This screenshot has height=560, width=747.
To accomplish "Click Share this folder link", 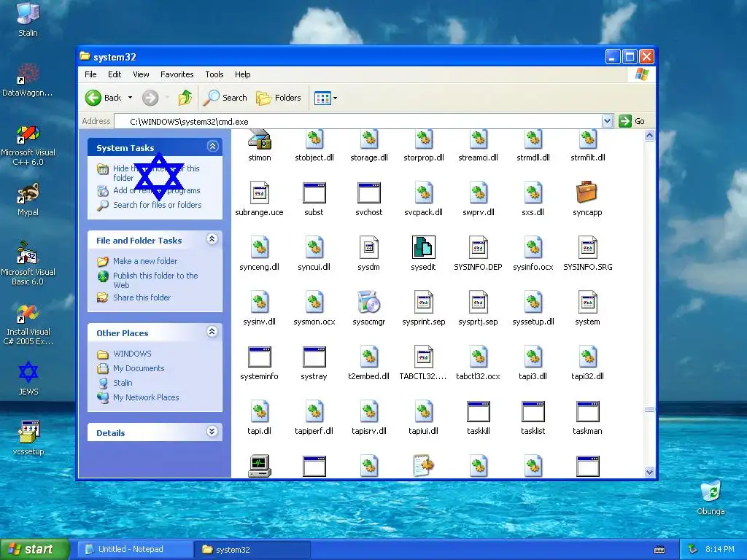I will click(x=142, y=297).
